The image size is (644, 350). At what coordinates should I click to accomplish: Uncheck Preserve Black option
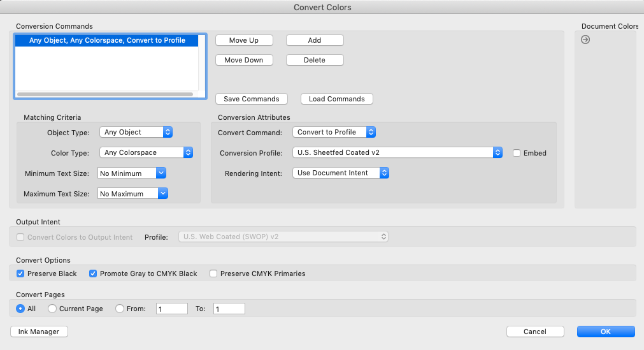point(21,273)
